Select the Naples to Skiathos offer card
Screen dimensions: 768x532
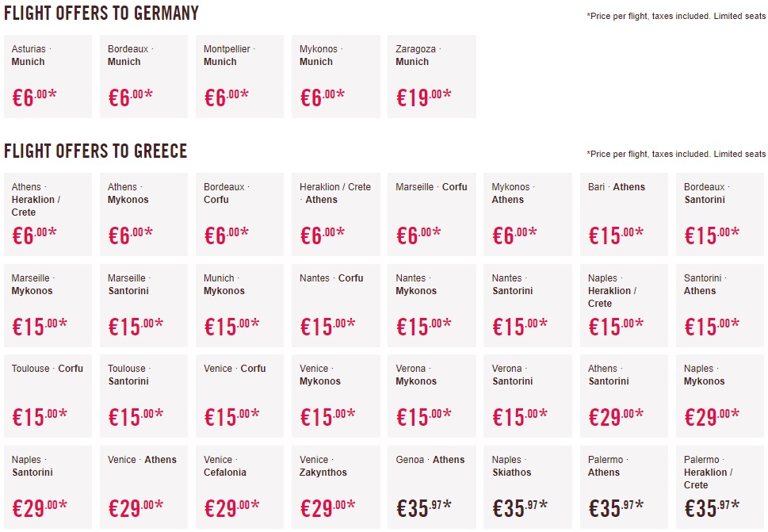tap(528, 487)
